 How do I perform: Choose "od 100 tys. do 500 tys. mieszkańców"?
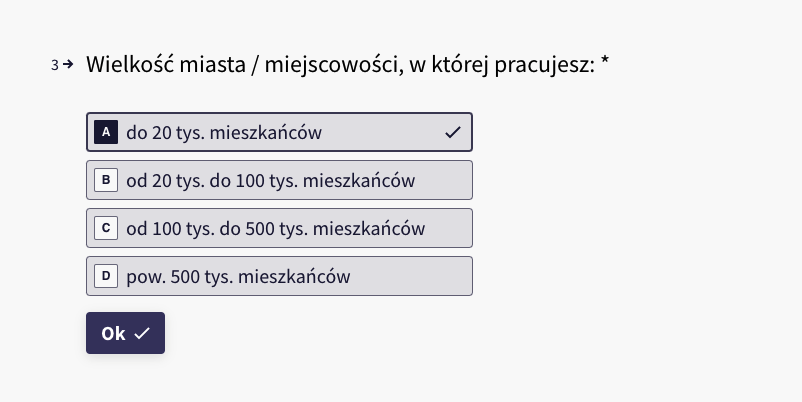click(x=279, y=228)
